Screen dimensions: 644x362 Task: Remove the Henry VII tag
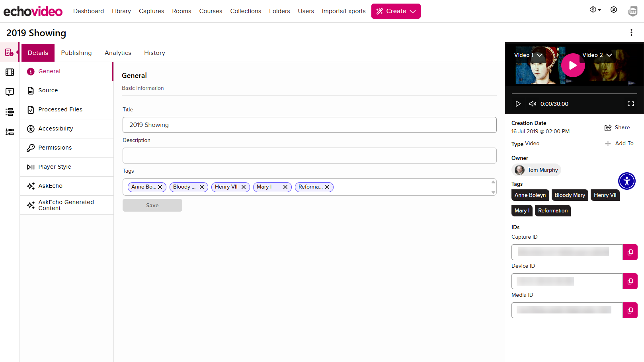pos(244,187)
